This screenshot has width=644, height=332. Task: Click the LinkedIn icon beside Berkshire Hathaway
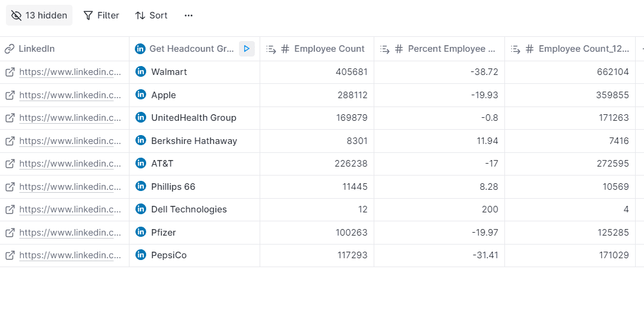pyautogui.click(x=141, y=140)
